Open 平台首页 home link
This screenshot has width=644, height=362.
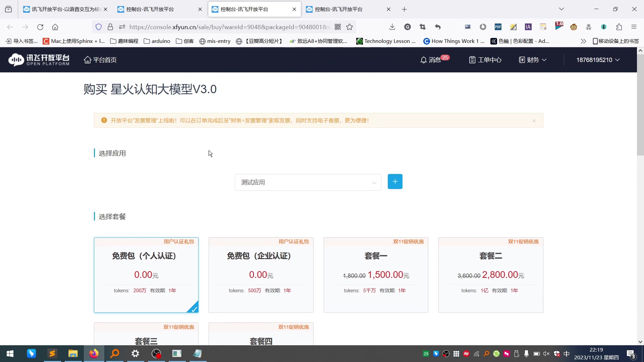click(x=100, y=60)
